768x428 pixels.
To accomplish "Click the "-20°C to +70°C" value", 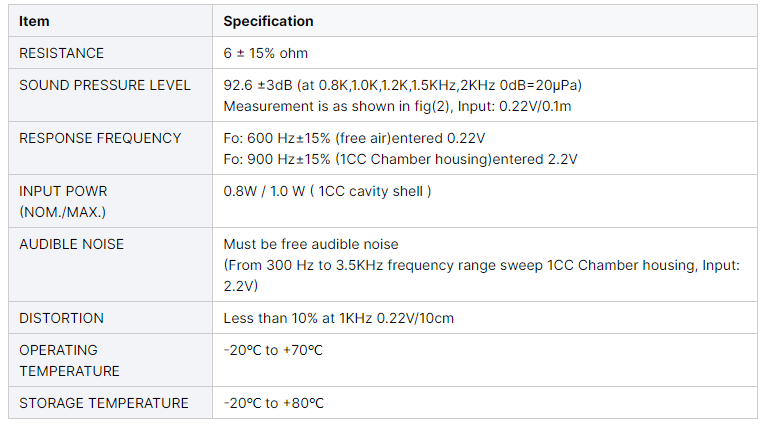I will coord(273,350).
